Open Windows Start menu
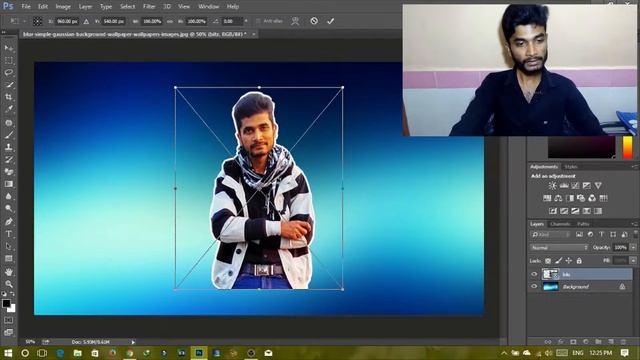The image size is (640, 360). tap(8, 353)
